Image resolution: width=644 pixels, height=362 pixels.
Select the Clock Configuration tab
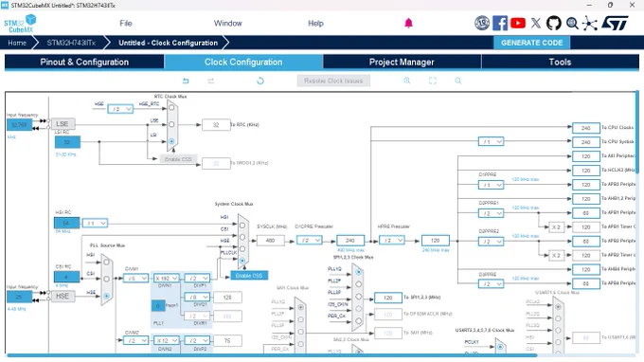tap(243, 62)
